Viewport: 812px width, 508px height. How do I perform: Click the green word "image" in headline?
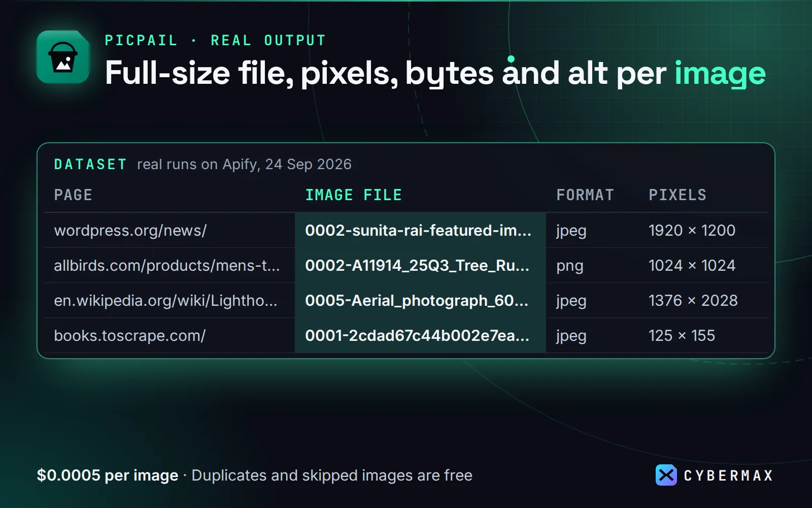(720, 74)
